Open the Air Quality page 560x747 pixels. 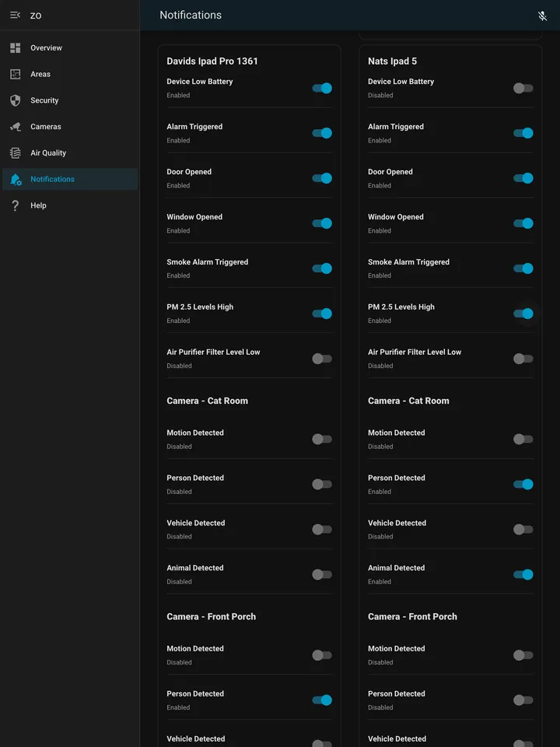[70, 153]
